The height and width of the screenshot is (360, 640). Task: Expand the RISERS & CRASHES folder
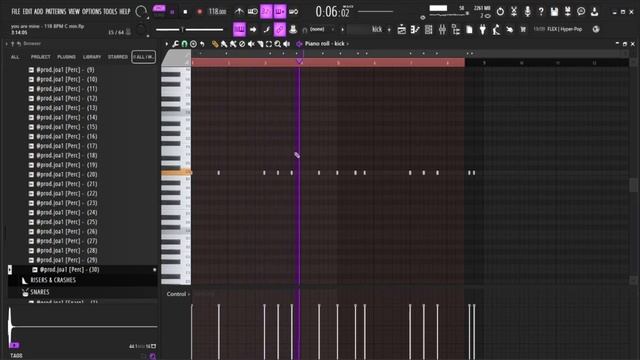pyautogui.click(x=53, y=280)
